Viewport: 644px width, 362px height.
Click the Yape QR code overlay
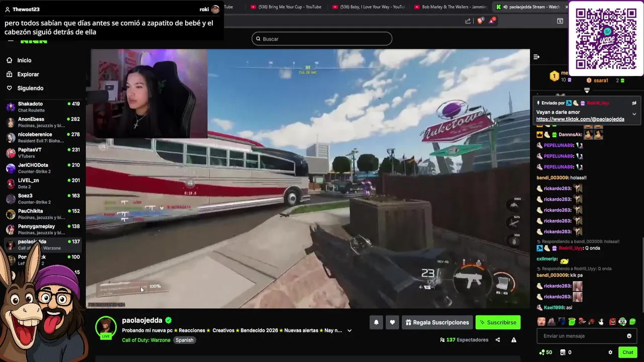tap(606, 39)
